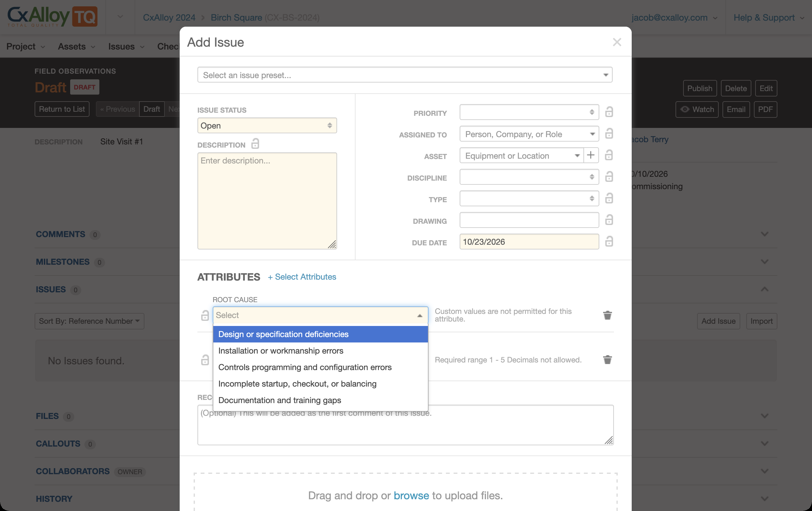Click the CxAlloy TQ logo

tap(52, 17)
